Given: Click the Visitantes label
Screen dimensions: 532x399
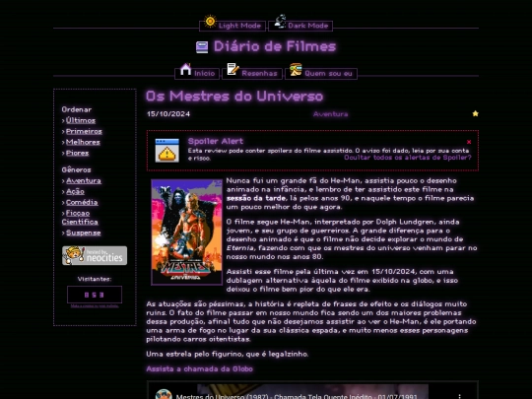Looking at the screenshot, I should click(x=95, y=279).
